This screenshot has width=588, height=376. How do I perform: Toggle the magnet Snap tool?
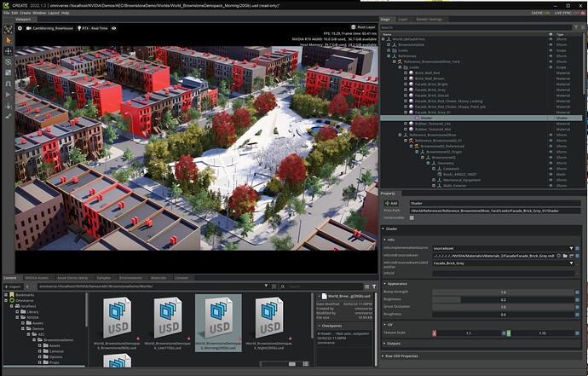click(x=9, y=84)
